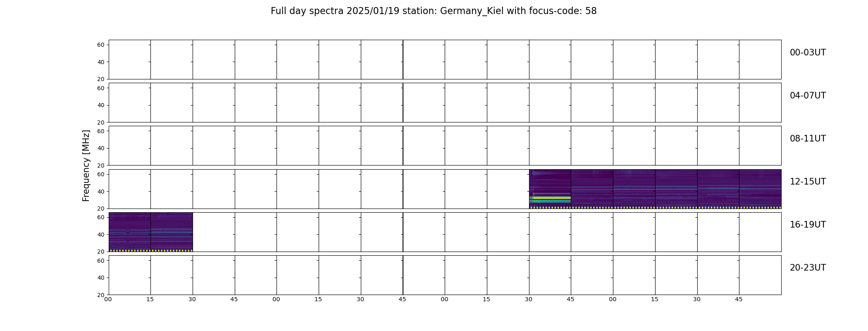Open the 14:30 spectrogram with bright bands
Viewport: 868px width, 331px height.
pos(550,189)
